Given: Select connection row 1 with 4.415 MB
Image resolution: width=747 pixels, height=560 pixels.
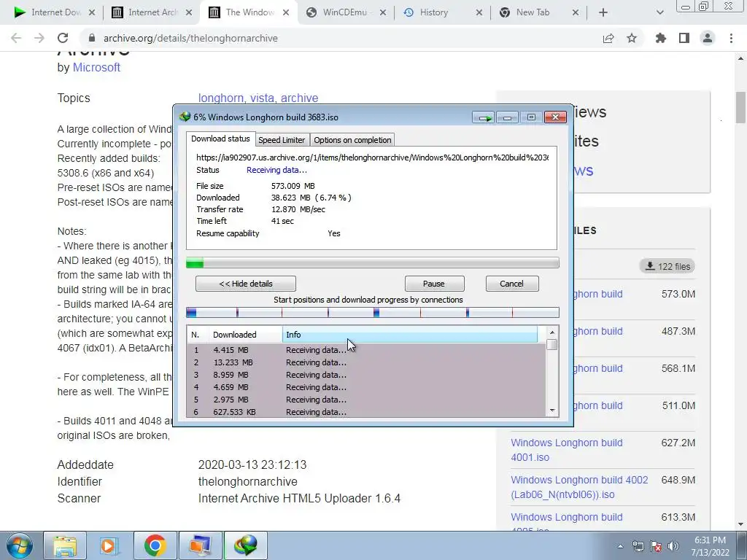Looking at the screenshot, I should (x=366, y=350).
